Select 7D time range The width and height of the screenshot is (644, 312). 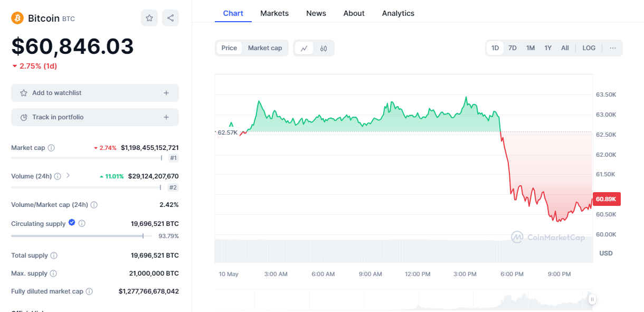pos(513,48)
